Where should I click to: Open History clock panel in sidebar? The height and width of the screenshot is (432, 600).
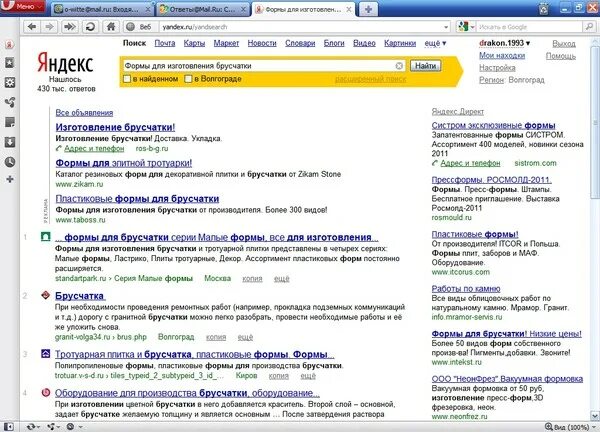[x=10, y=162]
